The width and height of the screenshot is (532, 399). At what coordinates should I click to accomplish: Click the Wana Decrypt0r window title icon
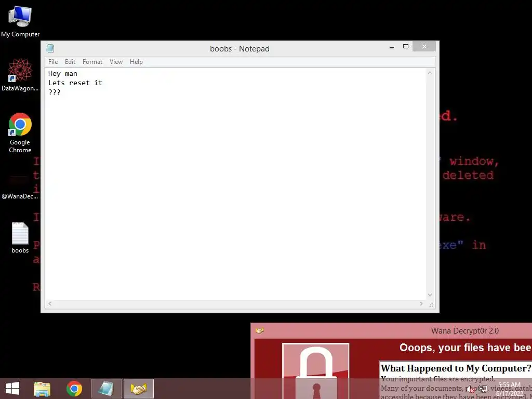point(260,330)
